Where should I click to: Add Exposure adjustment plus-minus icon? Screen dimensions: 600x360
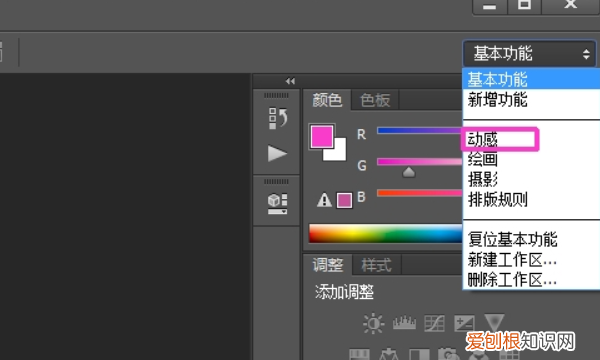tap(464, 323)
